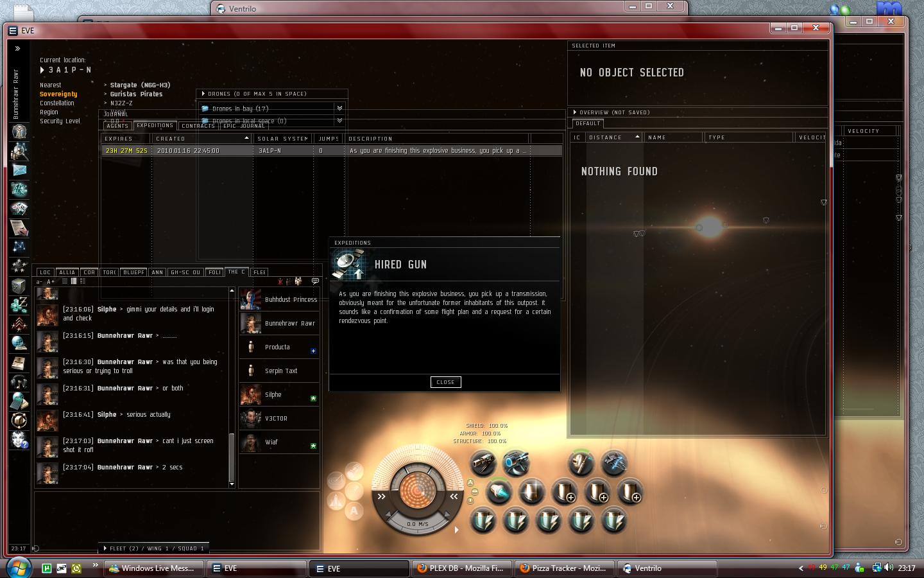Activate the last shield module with plus badge
This screenshot has width=924, height=578.
[630, 492]
